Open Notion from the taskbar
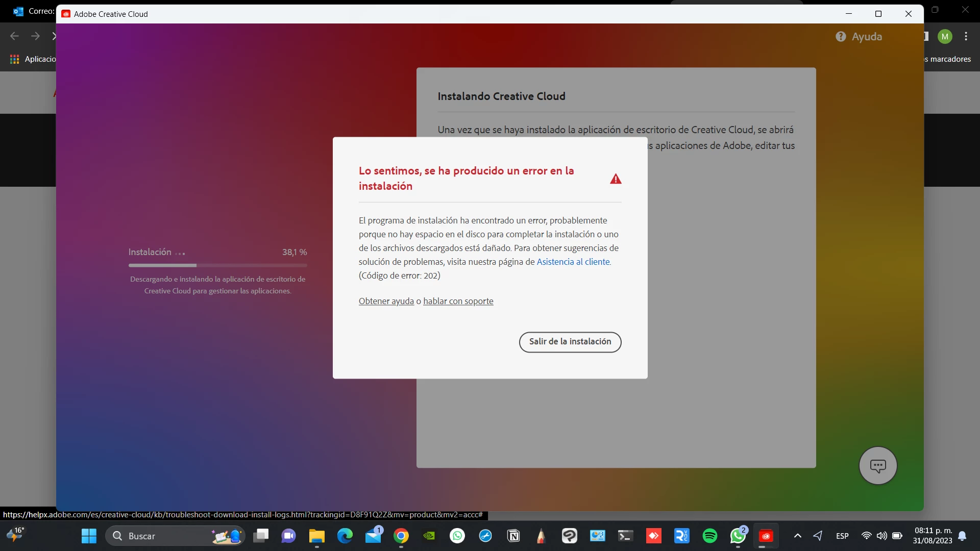The image size is (980, 551). click(x=513, y=536)
